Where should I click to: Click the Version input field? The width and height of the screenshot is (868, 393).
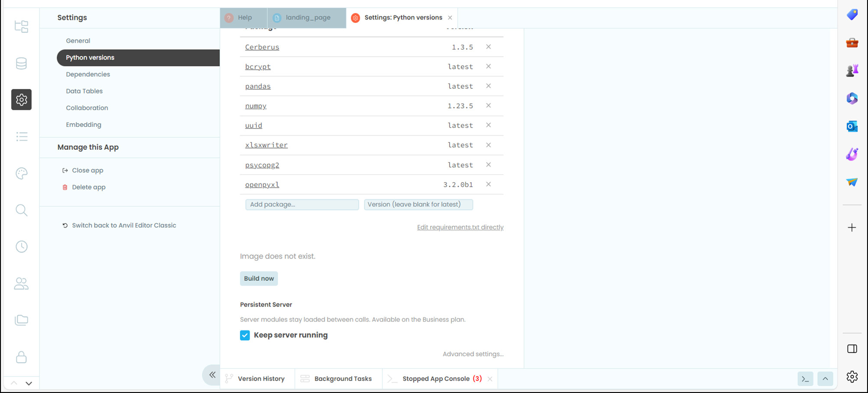[x=418, y=204]
